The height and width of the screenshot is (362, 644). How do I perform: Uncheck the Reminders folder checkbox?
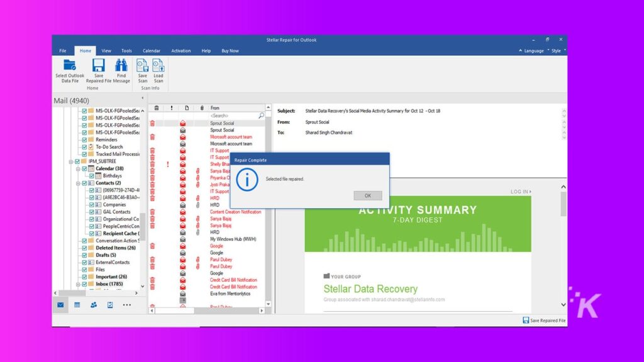pyautogui.click(x=84, y=140)
